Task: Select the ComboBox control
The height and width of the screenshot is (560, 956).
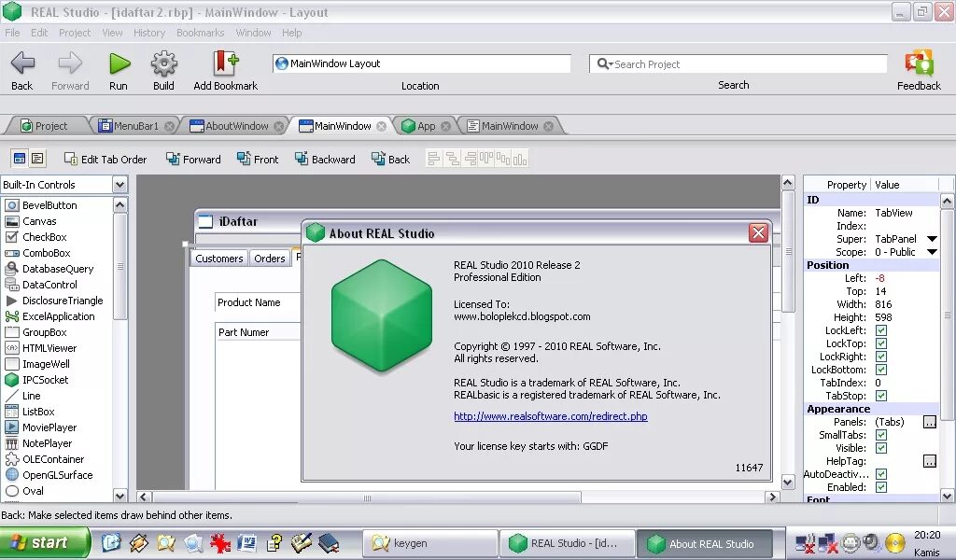Action: [x=47, y=253]
